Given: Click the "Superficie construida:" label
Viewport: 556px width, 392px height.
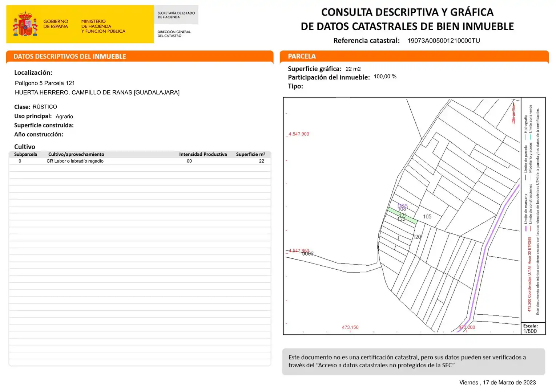Looking at the screenshot, I should tap(44, 125).
